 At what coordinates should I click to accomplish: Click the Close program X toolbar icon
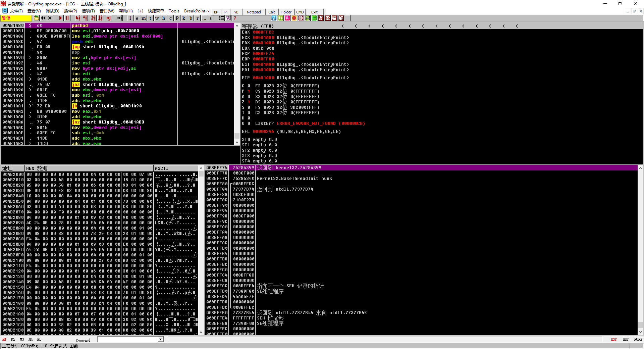point(50,18)
